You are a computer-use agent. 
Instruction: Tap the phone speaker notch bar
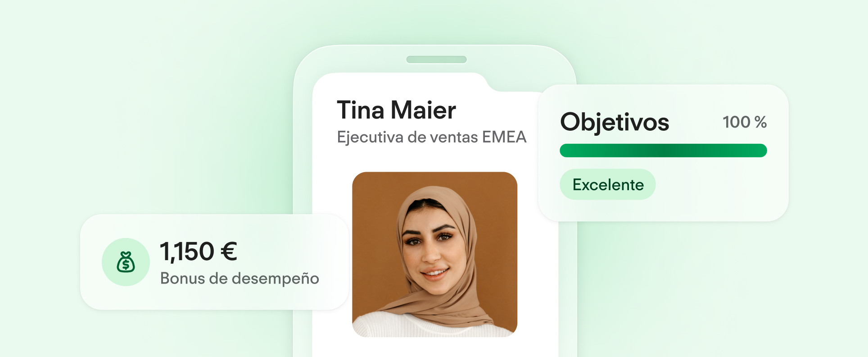436,59
